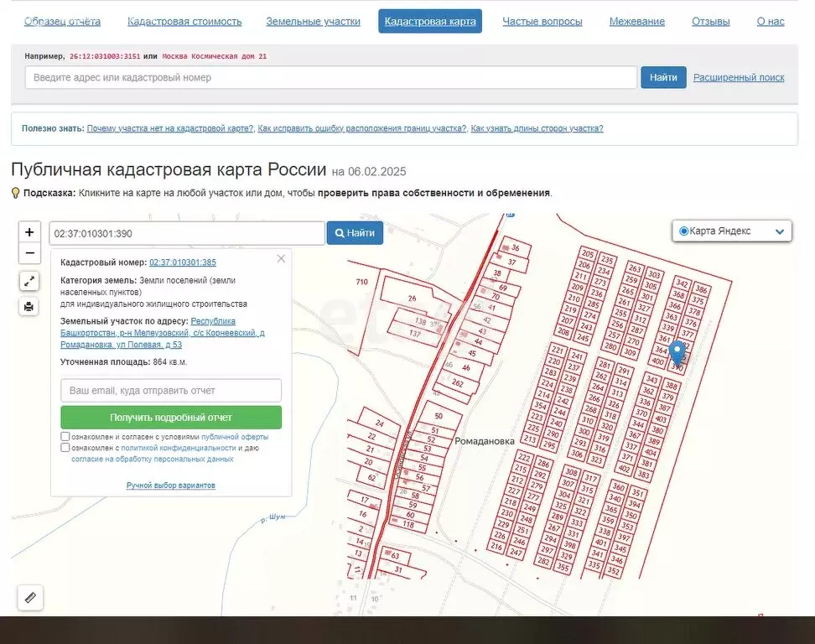Viewport: 815px width, 644px height.
Task: Select the pencil measurement tool at bottom left
Action: click(x=30, y=597)
